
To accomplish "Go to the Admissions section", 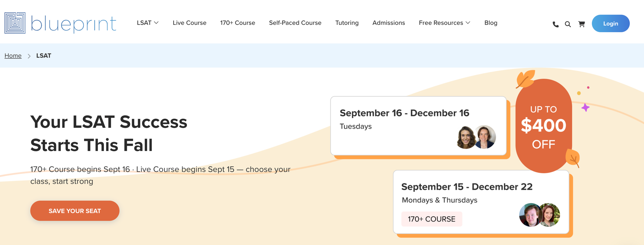I will point(389,23).
